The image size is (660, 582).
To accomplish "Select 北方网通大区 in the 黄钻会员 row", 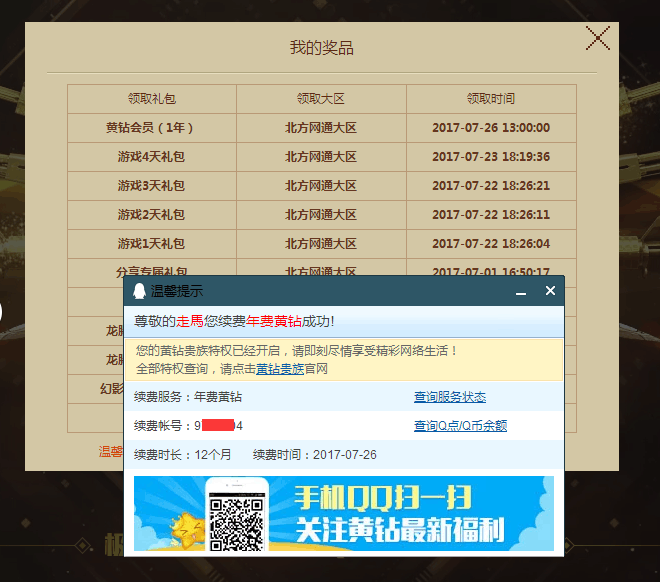I will point(321,128).
